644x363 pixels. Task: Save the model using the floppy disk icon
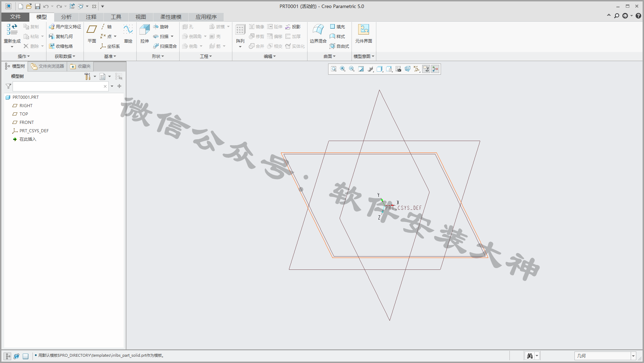pyautogui.click(x=37, y=6)
